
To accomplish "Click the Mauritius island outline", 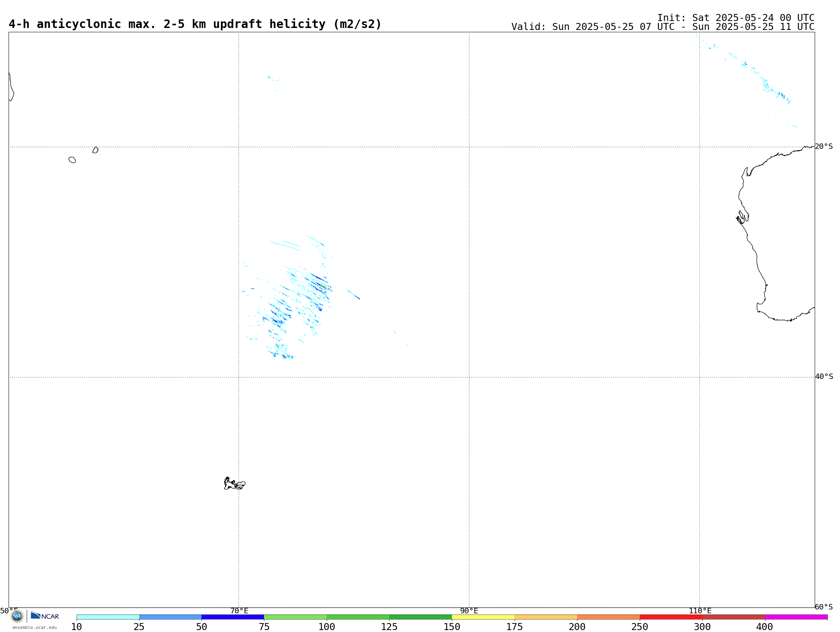I will [x=95, y=150].
